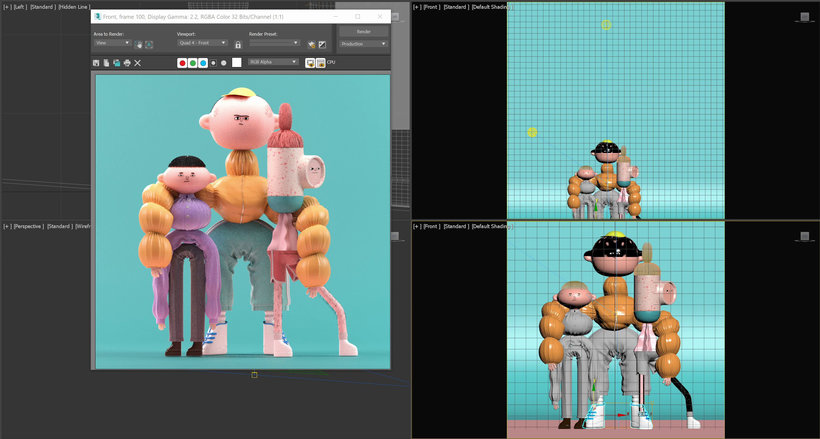Screen dimensions: 820x439
Task: Clear the rendered frame with X icon
Action: 138,63
